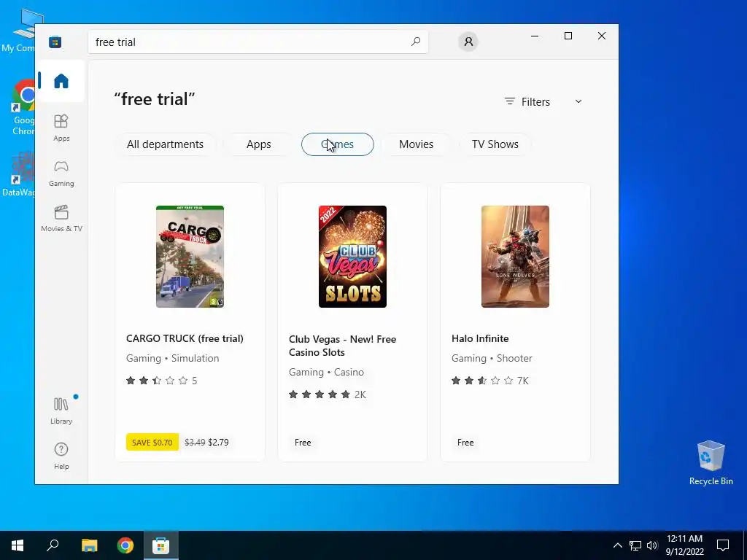747x560 pixels.
Task: Click the taskbar clock showing 12:11 AM
Action: [684, 545]
